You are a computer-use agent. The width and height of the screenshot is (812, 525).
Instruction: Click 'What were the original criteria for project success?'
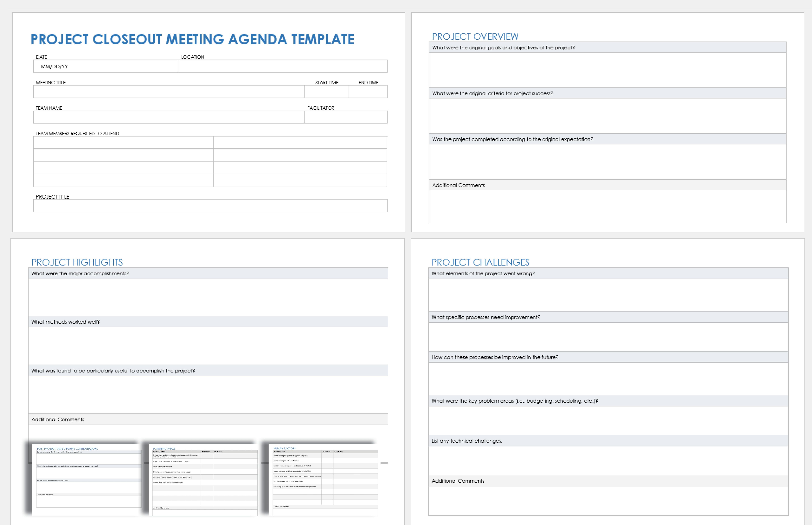click(607, 93)
